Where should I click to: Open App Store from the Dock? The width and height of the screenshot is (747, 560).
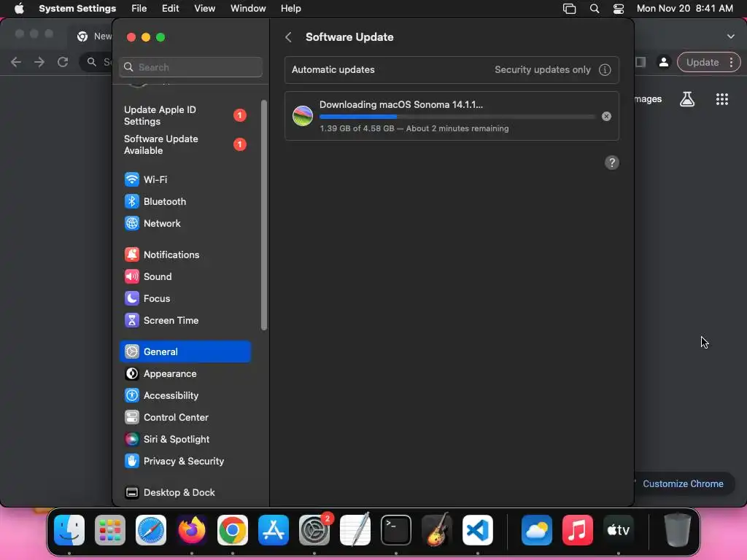pyautogui.click(x=274, y=530)
